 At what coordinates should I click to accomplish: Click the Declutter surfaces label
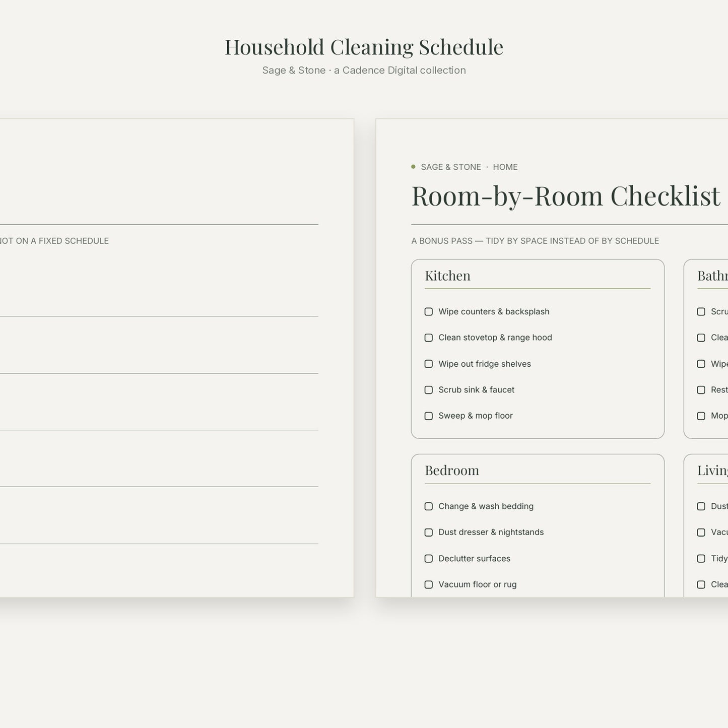(x=475, y=559)
